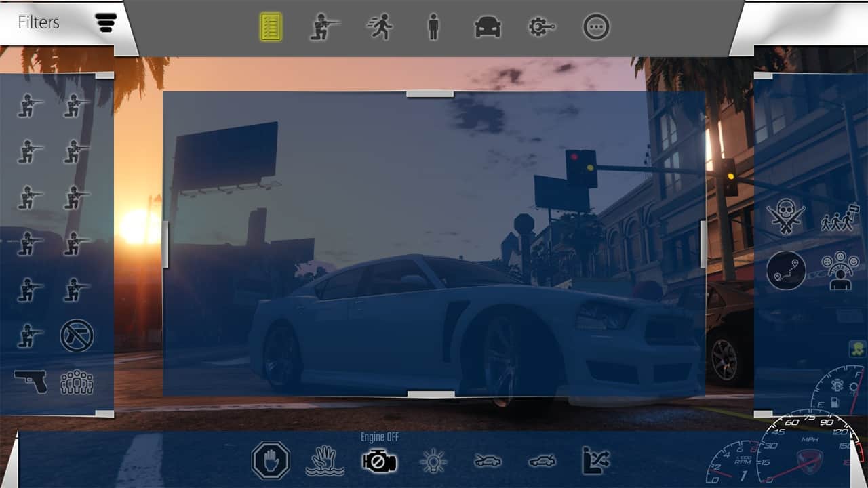Select the person with crowd above icon
This screenshot has height=488, width=868.
pyautogui.click(x=840, y=271)
